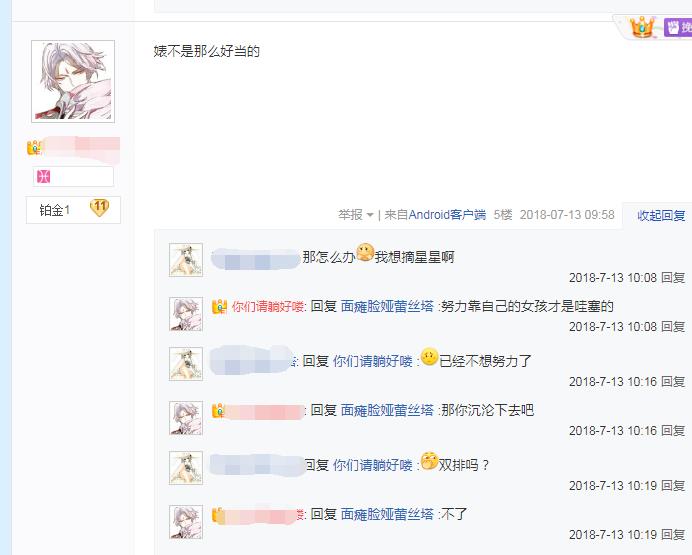Screen dimensions: 692x555
Task: Collapse replies with 收起回复
Action: pyautogui.click(x=661, y=215)
